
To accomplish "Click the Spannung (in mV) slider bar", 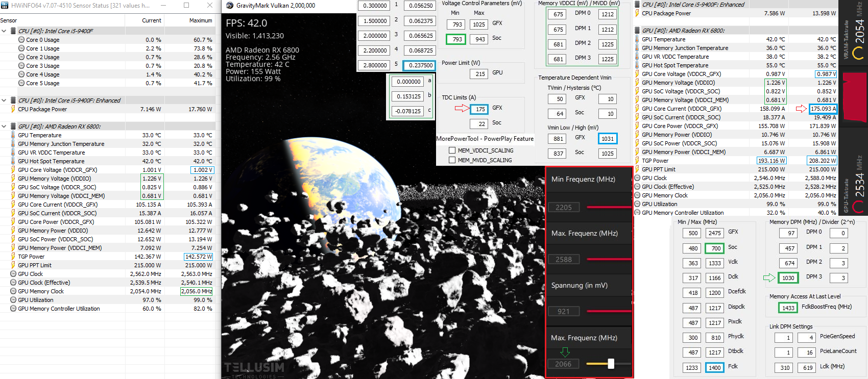I will 609,311.
